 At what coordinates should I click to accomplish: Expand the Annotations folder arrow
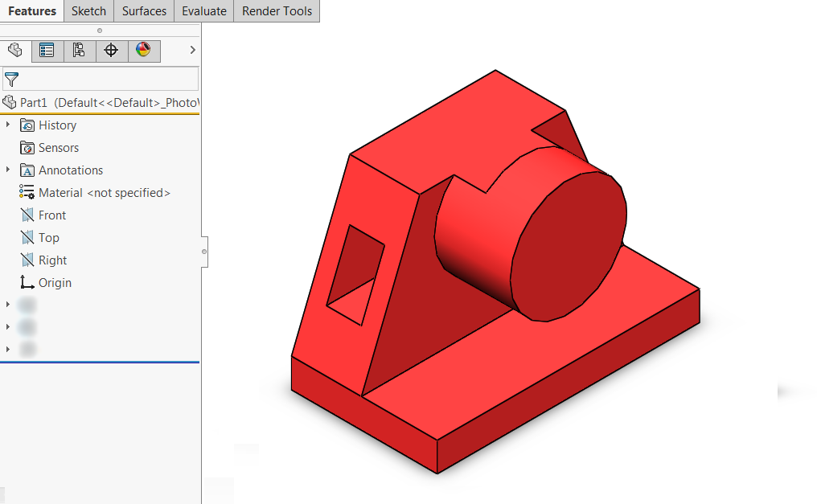(x=8, y=170)
